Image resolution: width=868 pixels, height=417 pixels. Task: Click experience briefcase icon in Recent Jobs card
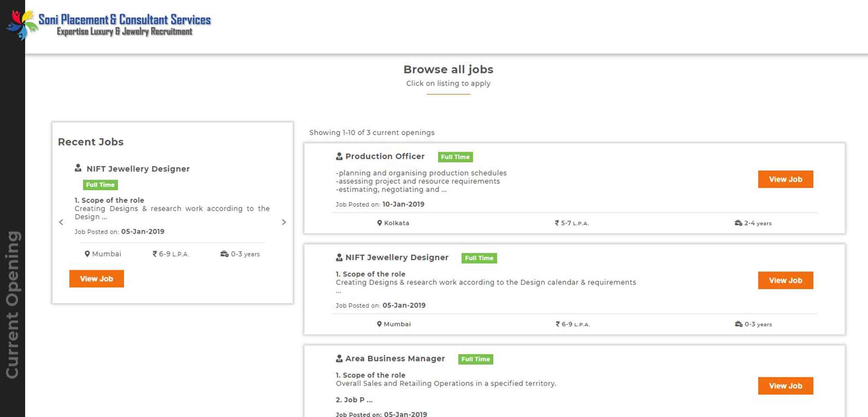pyautogui.click(x=224, y=254)
